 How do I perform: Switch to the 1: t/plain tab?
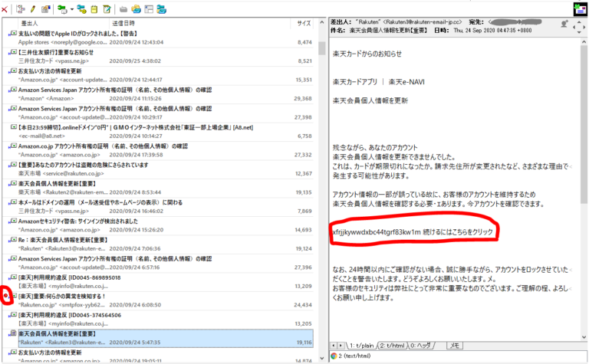click(x=362, y=346)
